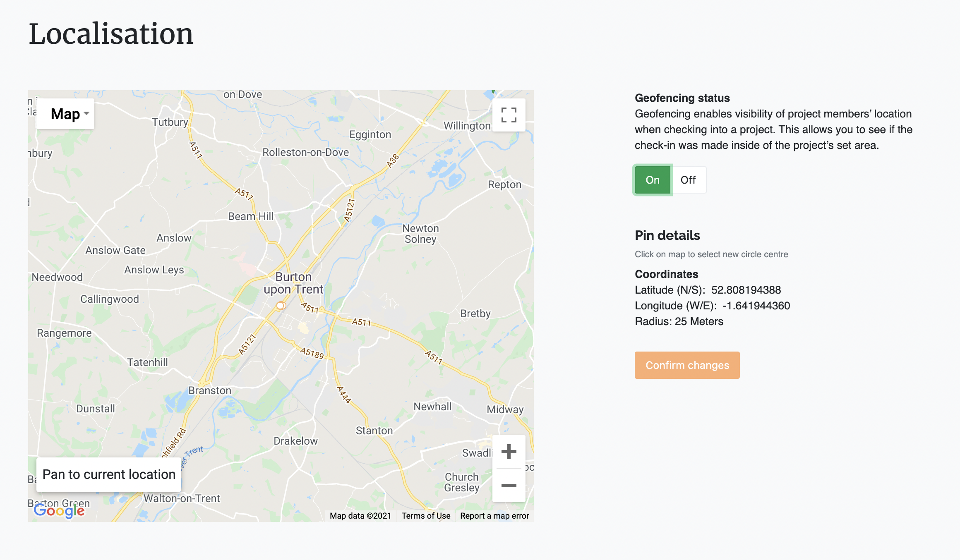Image resolution: width=960 pixels, height=560 pixels.
Task: Click Confirm changes button
Action: pyautogui.click(x=687, y=365)
